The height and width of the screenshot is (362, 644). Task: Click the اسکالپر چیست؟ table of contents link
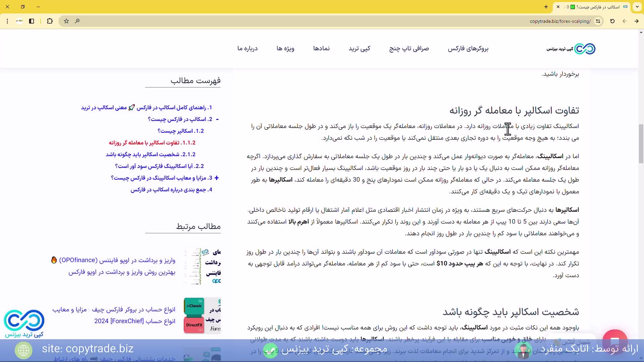(x=185, y=131)
